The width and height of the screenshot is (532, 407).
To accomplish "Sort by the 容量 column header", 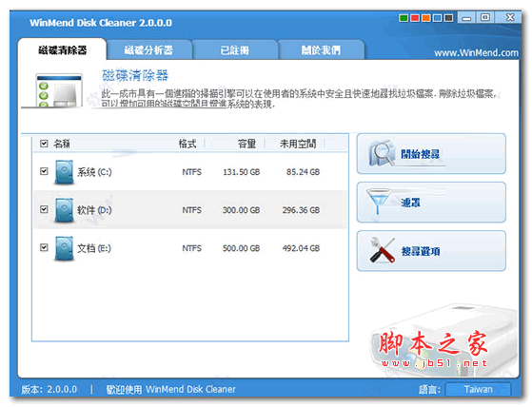I will [x=246, y=144].
